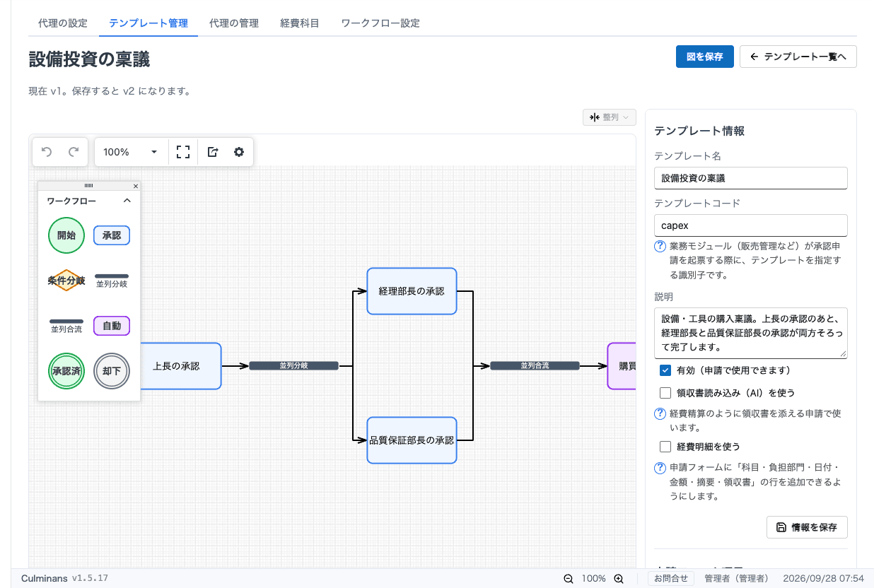Edit the テンプレートコード field containing capex
874x588 pixels.
tap(751, 225)
